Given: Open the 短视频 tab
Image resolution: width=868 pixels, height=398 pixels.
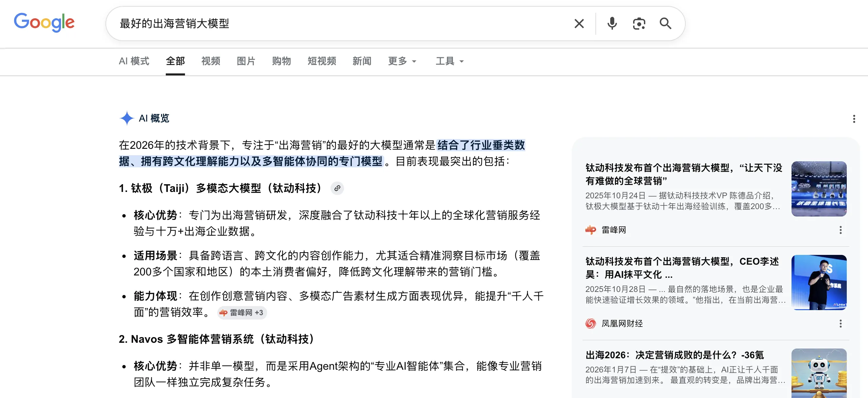Looking at the screenshot, I should tap(322, 61).
